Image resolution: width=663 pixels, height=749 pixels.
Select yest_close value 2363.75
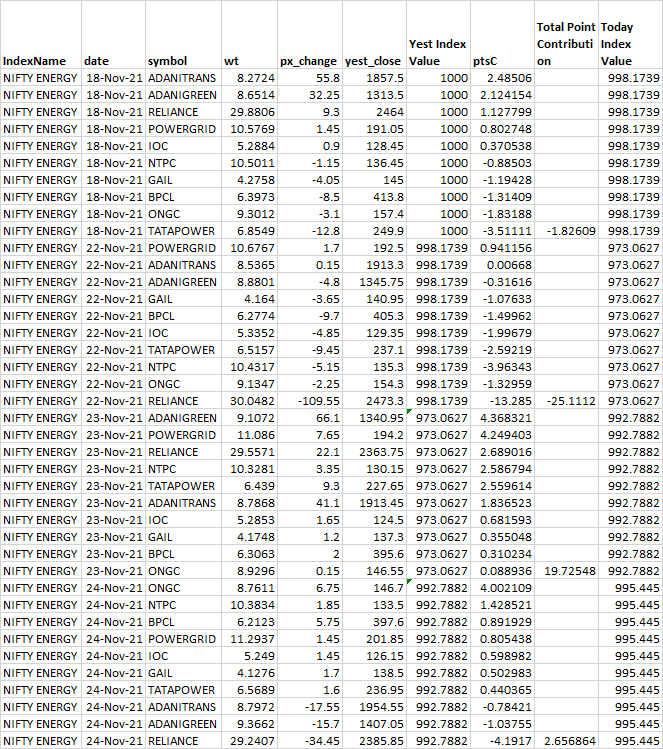[382, 452]
